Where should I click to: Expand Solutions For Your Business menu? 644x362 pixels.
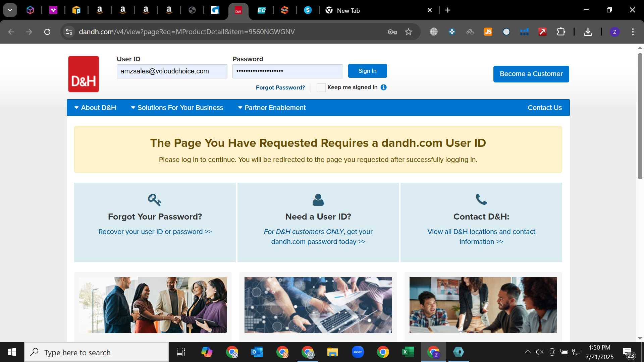[177, 108]
